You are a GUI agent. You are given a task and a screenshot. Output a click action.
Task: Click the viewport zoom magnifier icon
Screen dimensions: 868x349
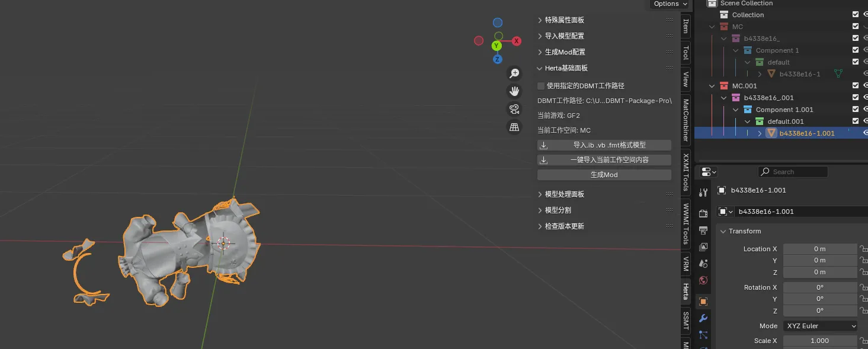(514, 73)
